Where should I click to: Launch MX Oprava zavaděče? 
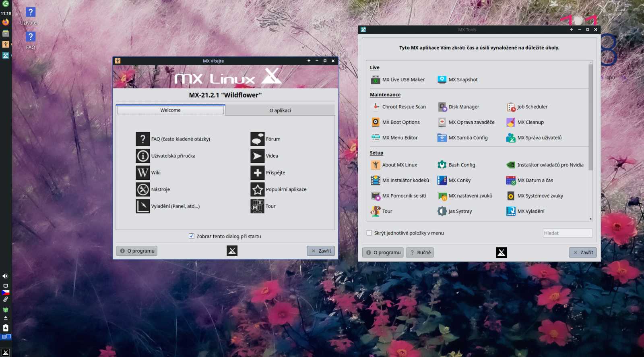(x=466, y=122)
